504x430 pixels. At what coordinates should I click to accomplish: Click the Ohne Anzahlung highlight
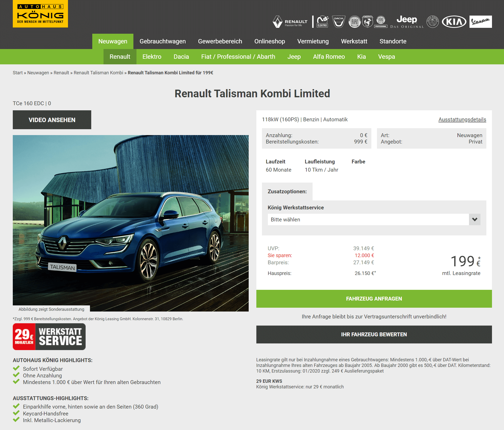click(x=42, y=376)
